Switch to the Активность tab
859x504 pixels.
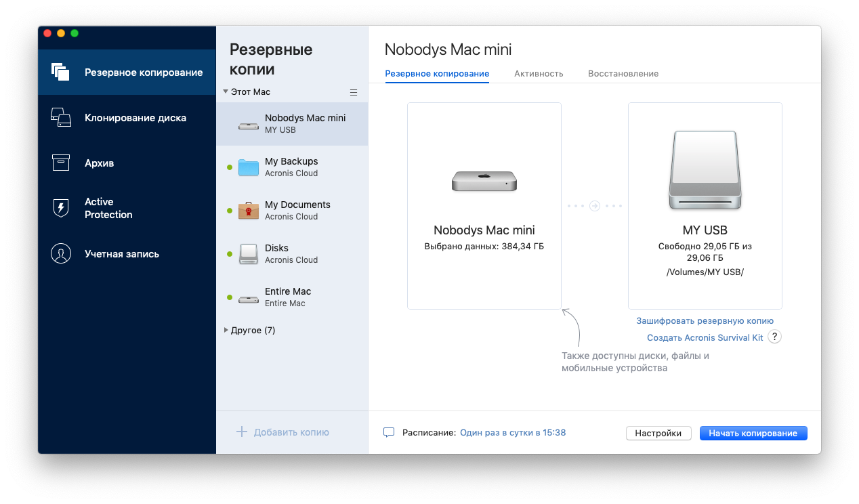click(539, 73)
